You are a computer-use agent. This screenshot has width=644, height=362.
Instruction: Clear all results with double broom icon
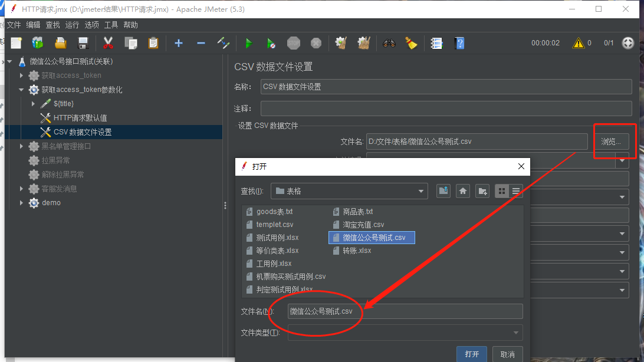pyautogui.click(x=363, y=43)
